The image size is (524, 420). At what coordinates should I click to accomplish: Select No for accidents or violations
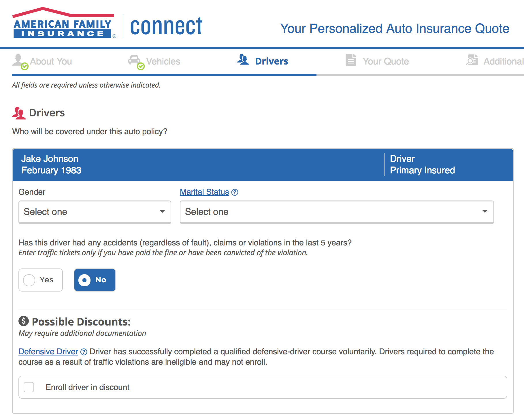point(95,280)
